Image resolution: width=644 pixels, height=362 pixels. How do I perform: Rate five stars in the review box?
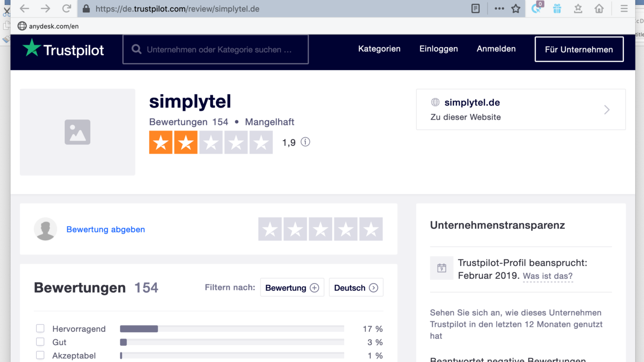click(x=371, y=229)
